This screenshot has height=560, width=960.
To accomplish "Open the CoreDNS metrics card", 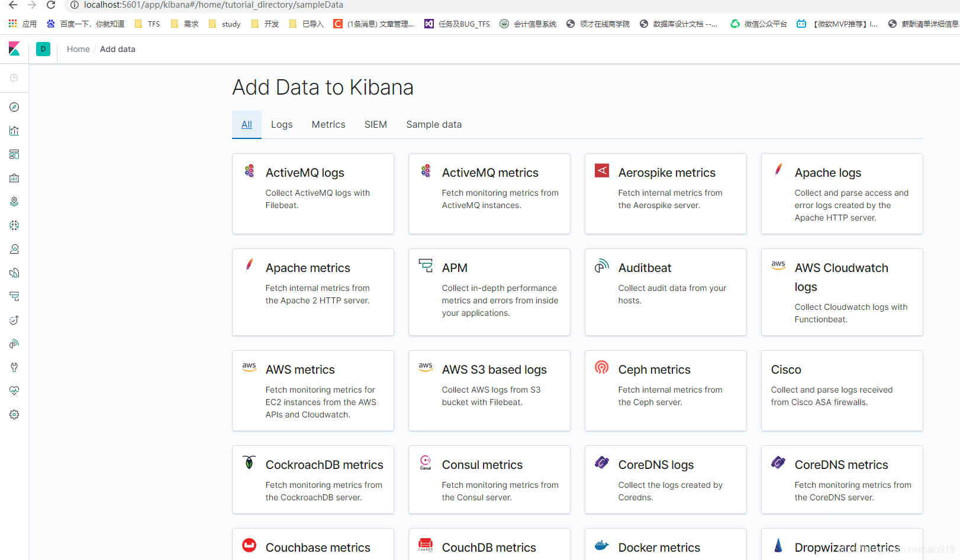I will coord(842,480).
